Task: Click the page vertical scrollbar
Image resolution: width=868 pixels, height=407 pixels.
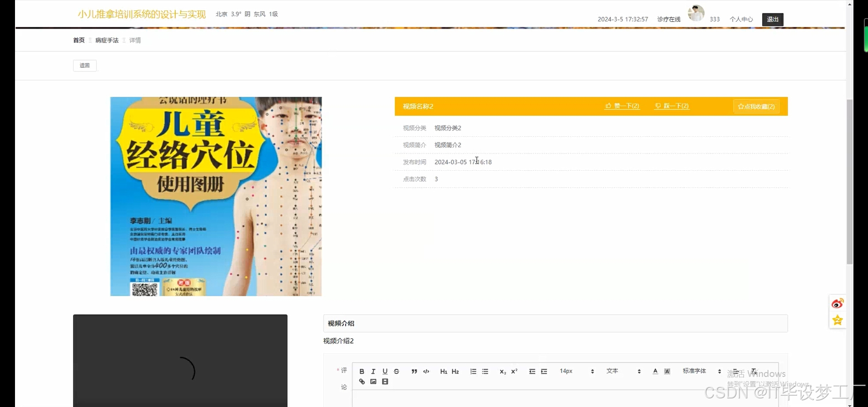Action: pyautogui.click(x=849, y=182)
